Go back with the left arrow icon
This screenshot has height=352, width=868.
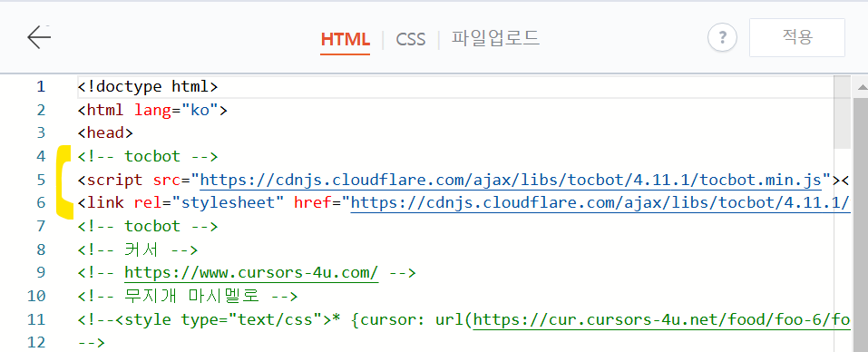[x=39, y=37]
